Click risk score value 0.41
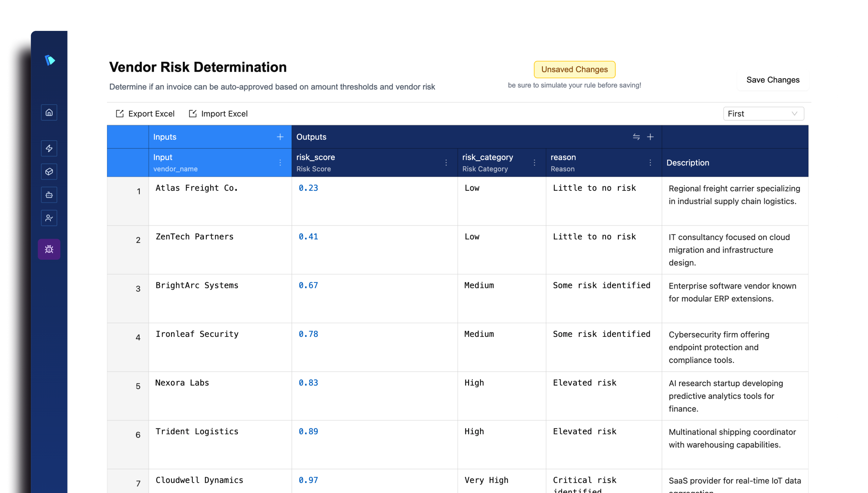Viewport: 868px width, 493px height. (308, 237)
